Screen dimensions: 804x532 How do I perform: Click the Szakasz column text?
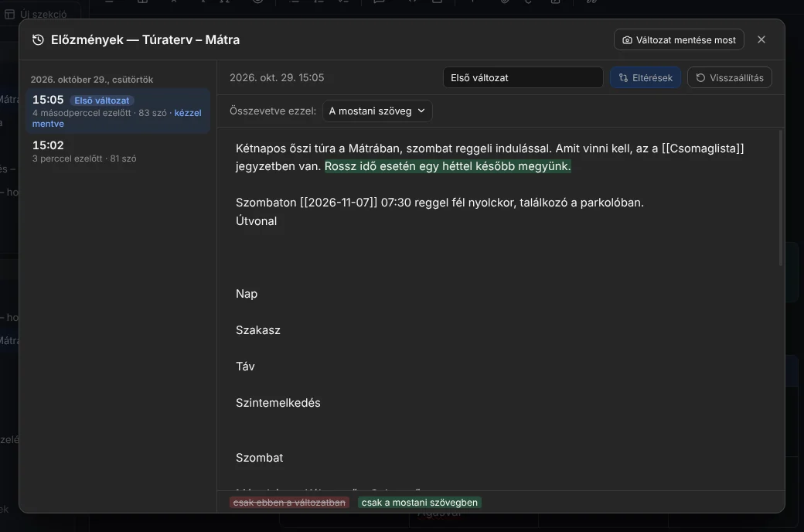pyautogui.click(x=258, y=330)
